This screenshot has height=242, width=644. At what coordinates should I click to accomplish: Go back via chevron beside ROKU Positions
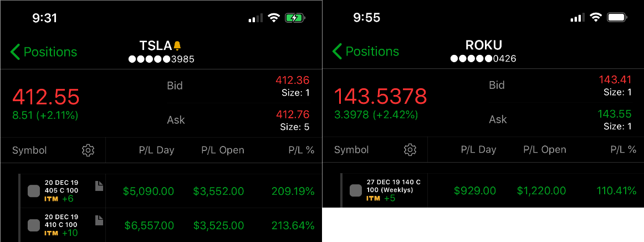coord(337,52)
